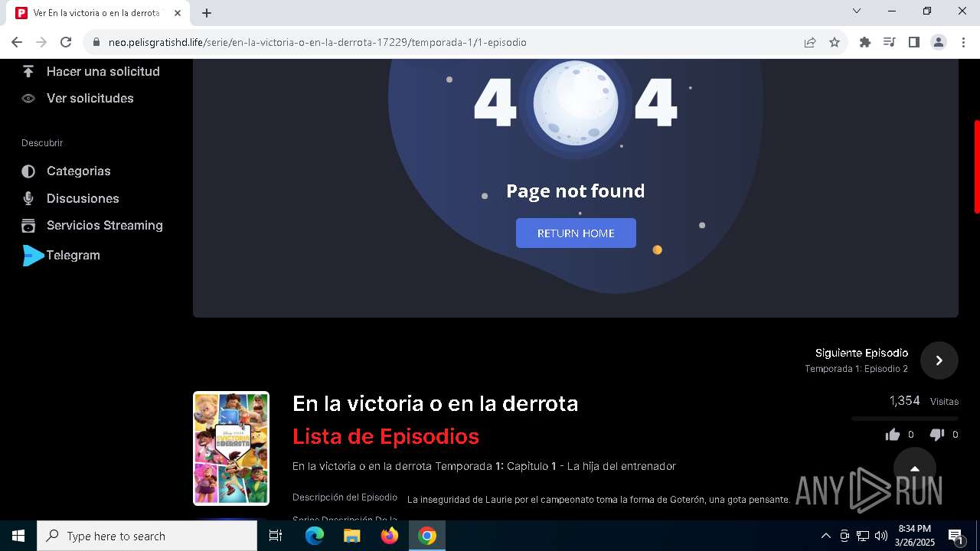Open the Telegram link
Screen dimensions: 980x551
click(x=73, y=255)
